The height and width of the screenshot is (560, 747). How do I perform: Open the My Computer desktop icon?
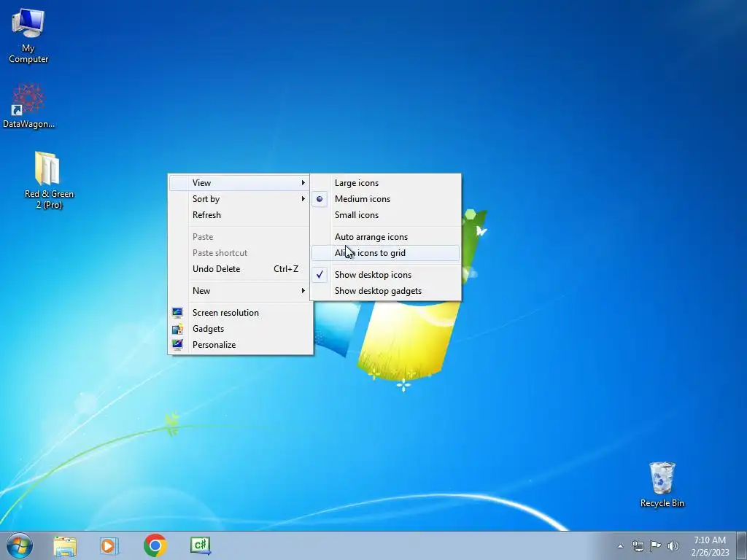click(x=28, y=36)
